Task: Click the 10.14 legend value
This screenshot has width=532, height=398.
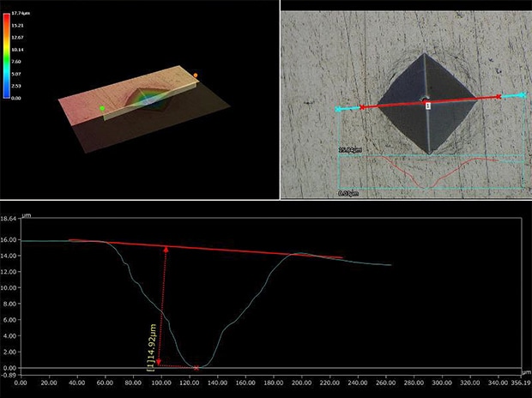Action: click(17, 50)
